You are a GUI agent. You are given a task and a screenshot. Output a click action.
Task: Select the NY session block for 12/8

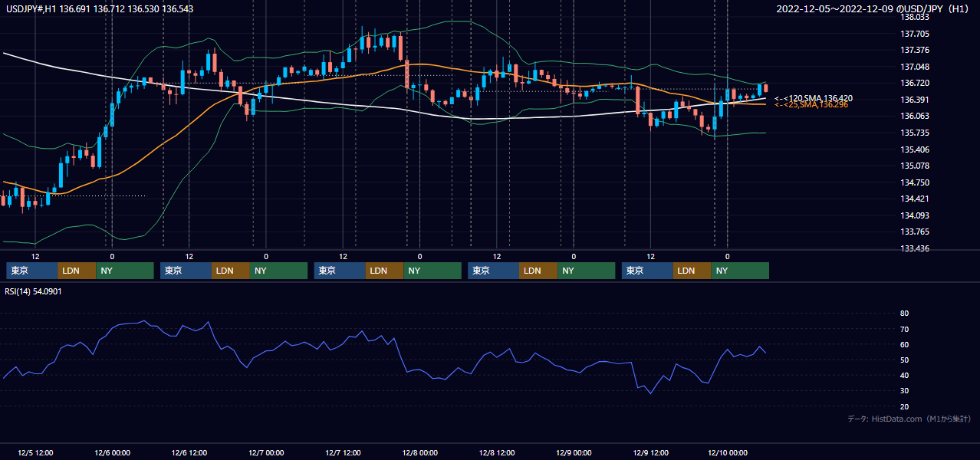coord(587,271)
